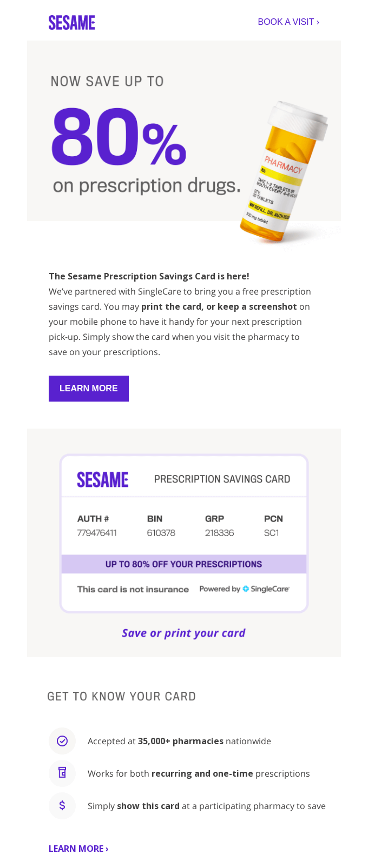Select the "Save or print your card" link
Viewport: 368px width, 868px height.
[x=183, y=633]
